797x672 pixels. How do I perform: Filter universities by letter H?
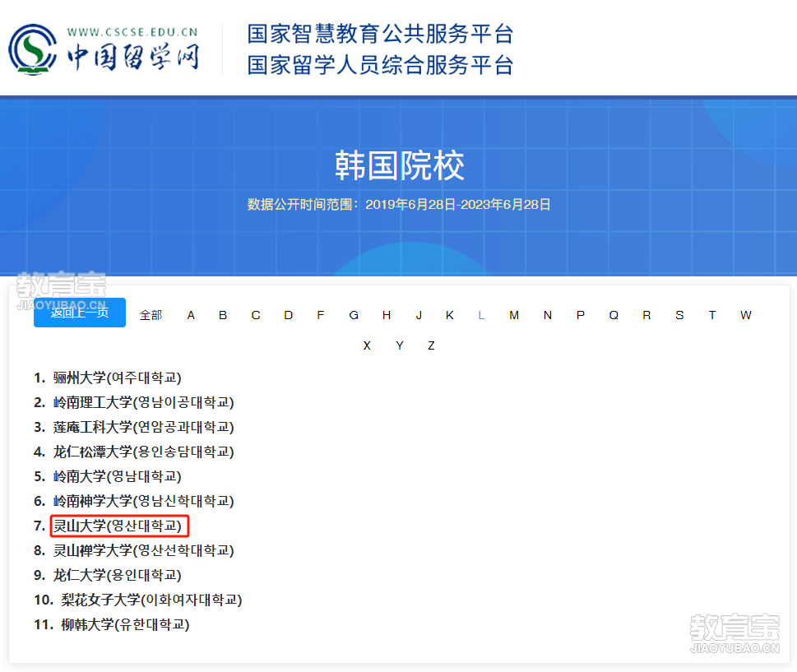(x=387, y=315)
